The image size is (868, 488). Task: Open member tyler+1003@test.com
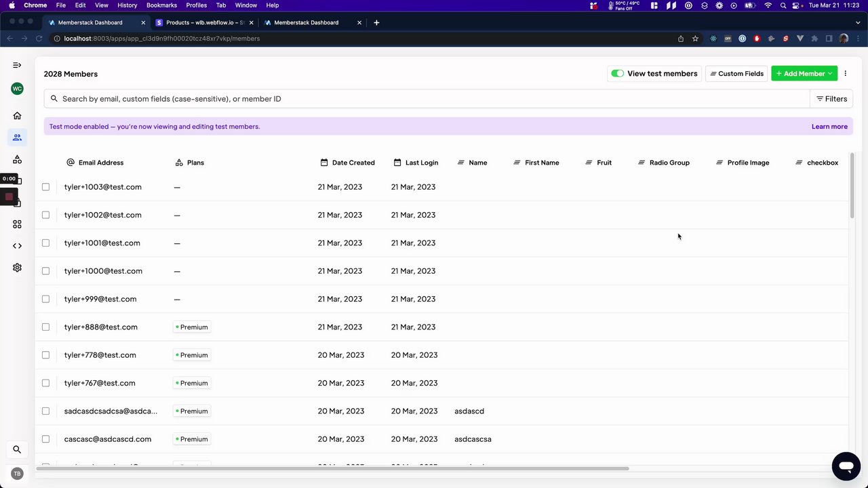(x=103, y=187)
